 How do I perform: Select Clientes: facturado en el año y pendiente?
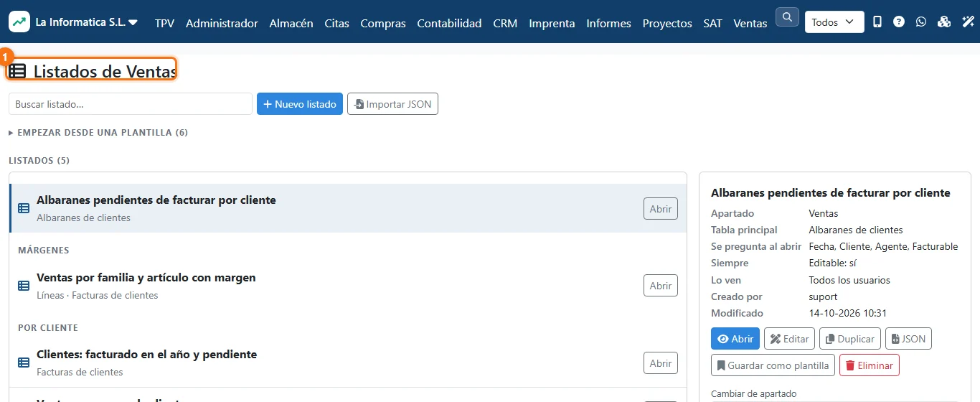[146, 355]
